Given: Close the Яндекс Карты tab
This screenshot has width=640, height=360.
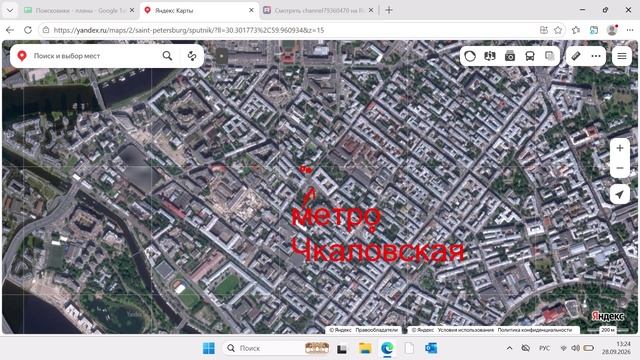Looking at the screenshot, I should [251, 10].
